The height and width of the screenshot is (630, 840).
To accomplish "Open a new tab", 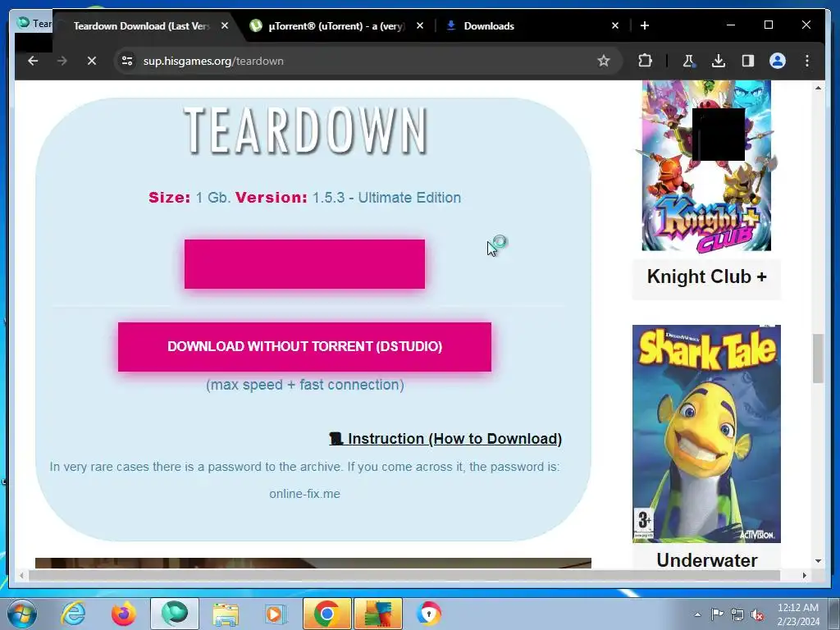I will (645, 25).
